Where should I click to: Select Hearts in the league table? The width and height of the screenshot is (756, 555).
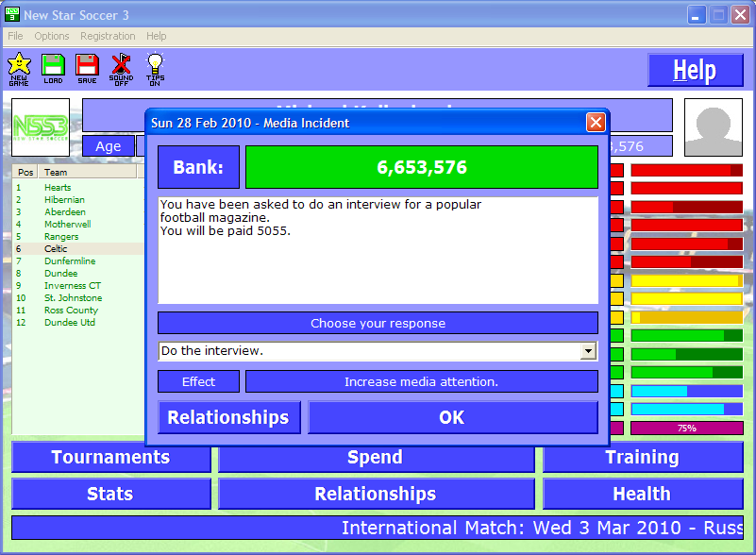pyautogui.click(x=58, y=188)
